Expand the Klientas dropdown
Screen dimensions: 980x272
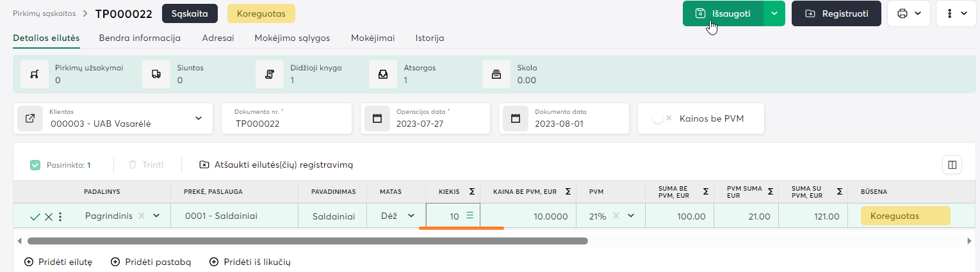[198, 118]
